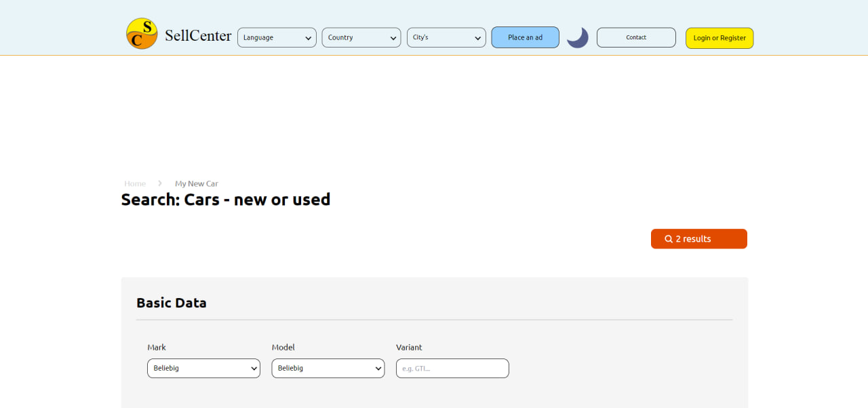868x408 pixels.
Task: Click the Basic Data section heading
Action: point(172,303)
